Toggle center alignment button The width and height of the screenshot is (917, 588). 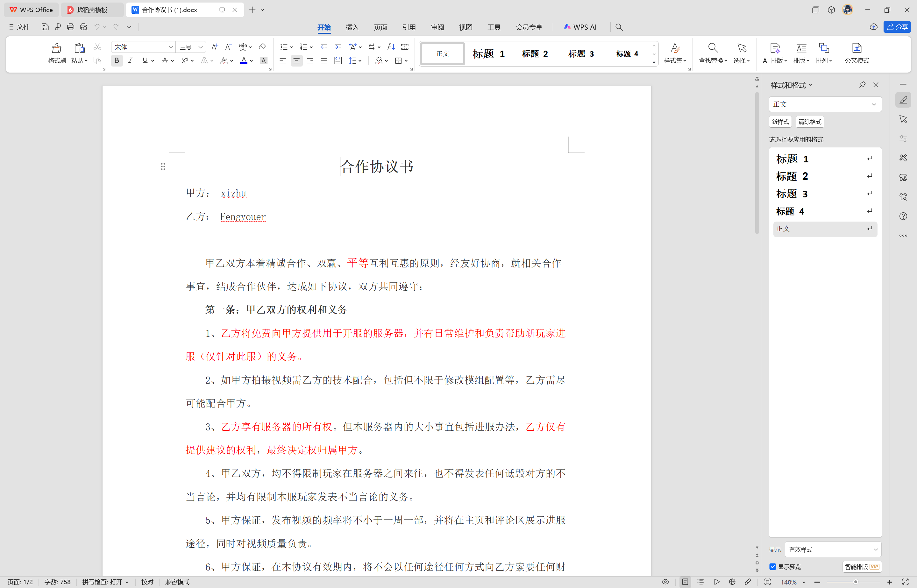[x=296, y=60]
